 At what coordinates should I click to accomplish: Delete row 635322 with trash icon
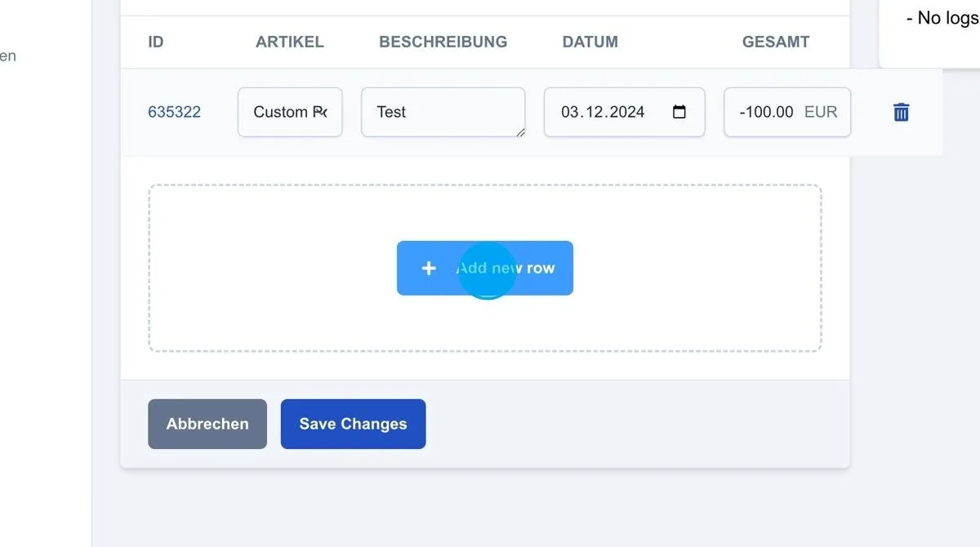(x=902, y=112)
